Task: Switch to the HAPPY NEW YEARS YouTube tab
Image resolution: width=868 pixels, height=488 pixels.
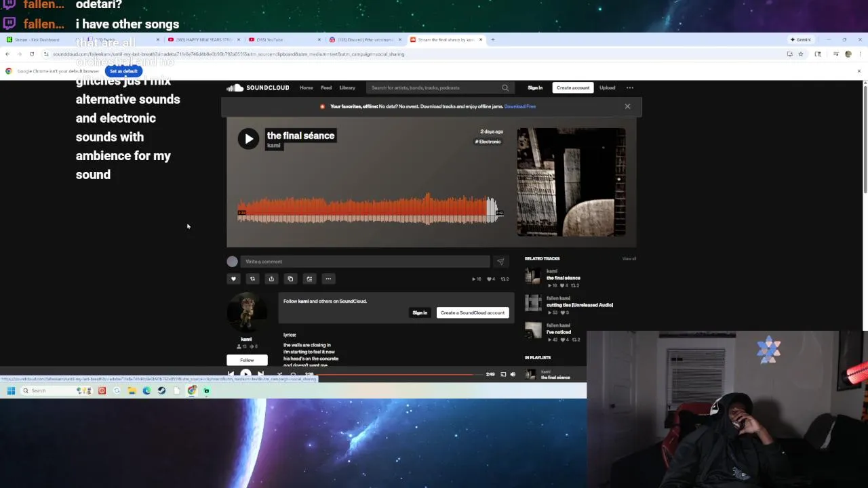Action: [203, 39]
